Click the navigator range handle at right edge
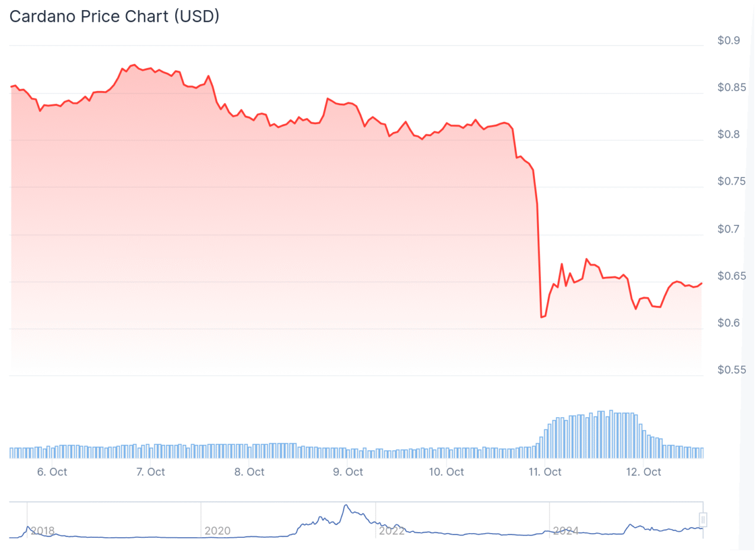Screen dimensions: 756x552 pos(703,519)
